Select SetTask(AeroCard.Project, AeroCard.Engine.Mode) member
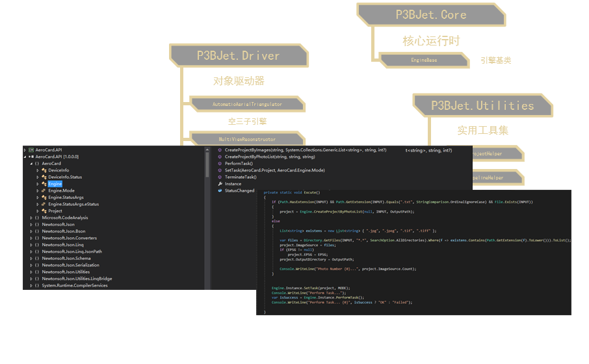This screenshot has height=364, width=589. click(x=274, y=170)
